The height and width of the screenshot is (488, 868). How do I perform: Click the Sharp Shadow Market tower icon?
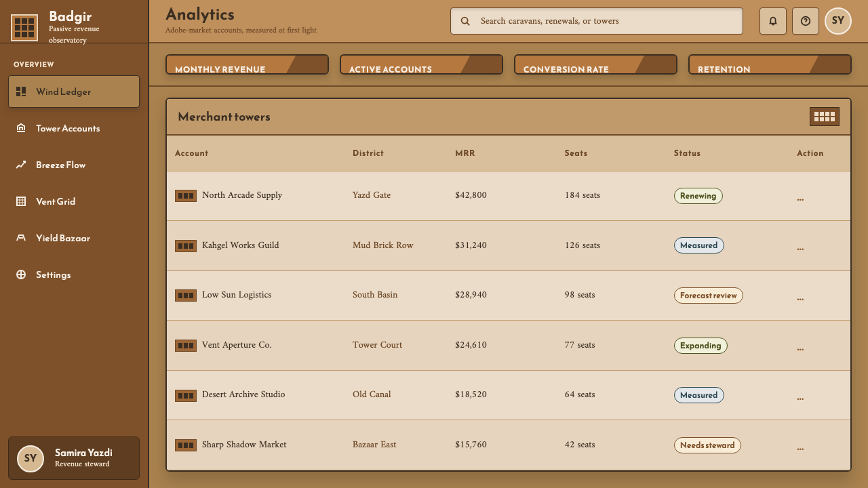(x=186, y=445)
